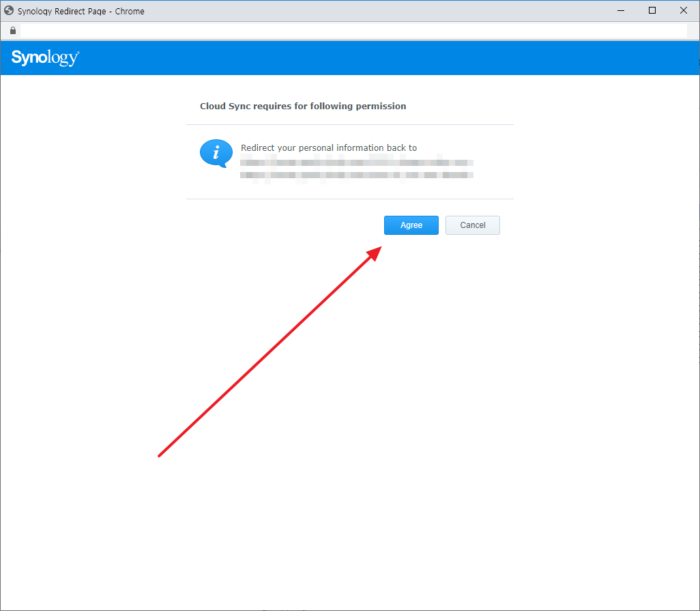Image resolution: width=700 pixels, height=611 pixels.
Task: Click the padlock icon in the address bar
Action: click(x=13, y=30)
